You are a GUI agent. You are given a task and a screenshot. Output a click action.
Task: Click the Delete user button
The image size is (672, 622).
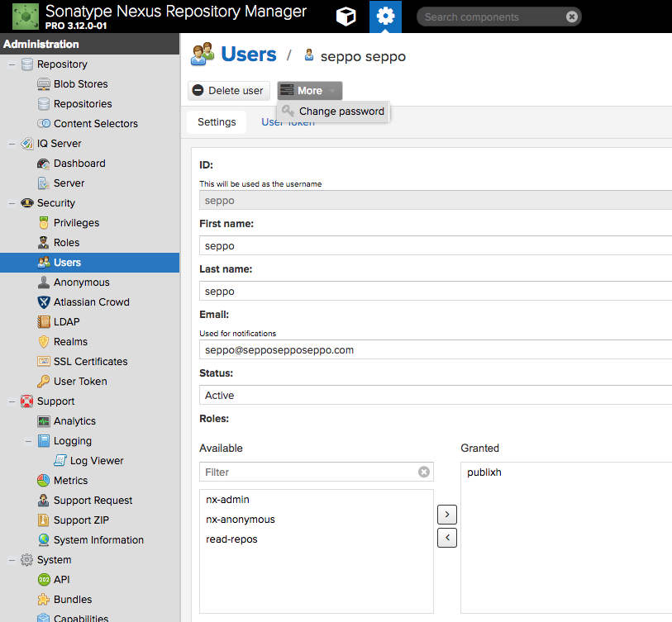point(228,91)
